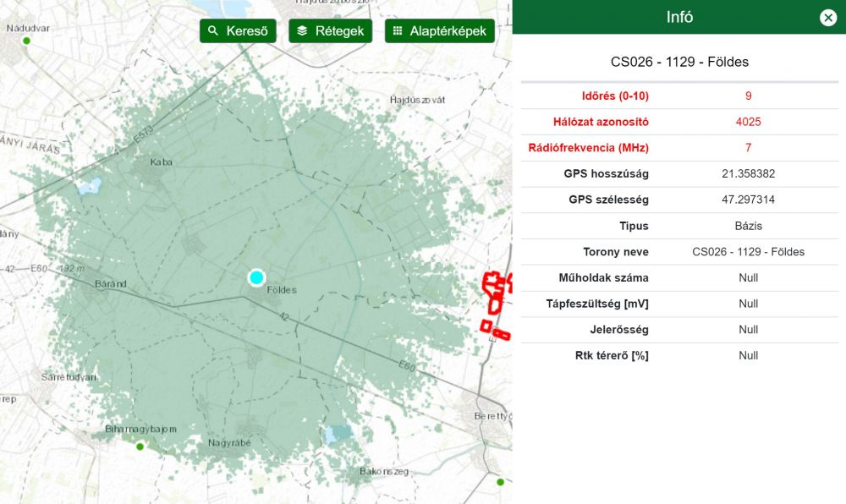
Task: Click the 'Jelerősség' label
Action: (x=619, y=329)
